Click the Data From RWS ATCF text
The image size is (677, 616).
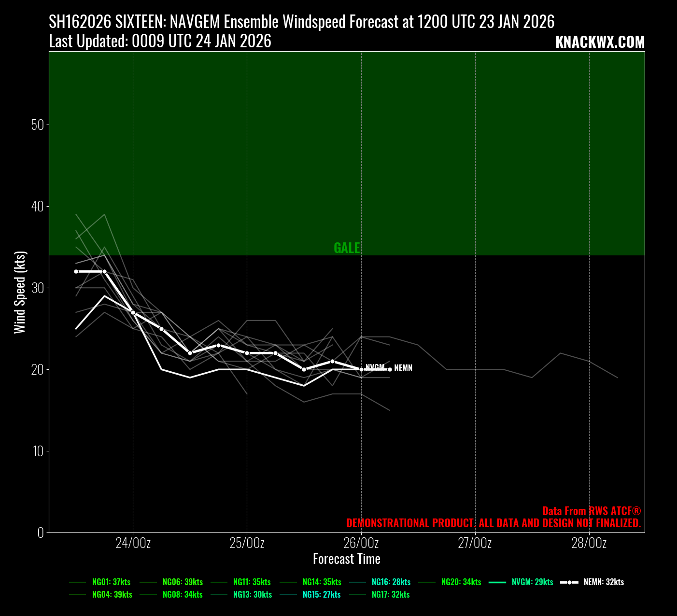click(x=591, y=511)
